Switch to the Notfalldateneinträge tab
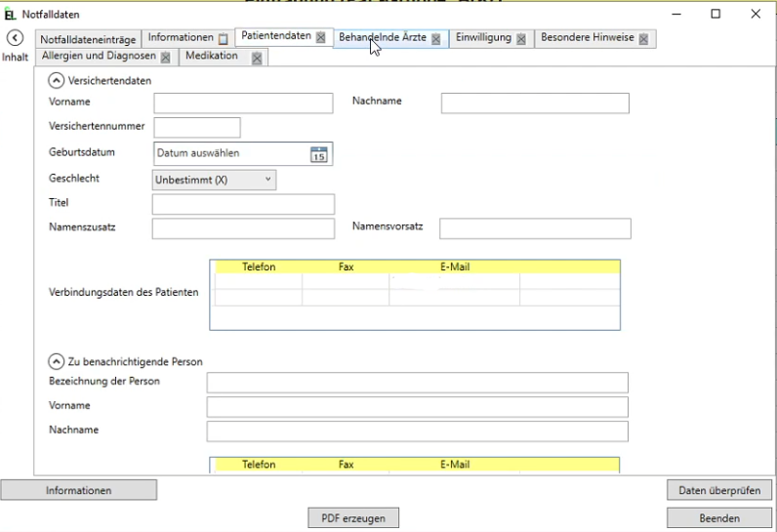The height and width of the screenshot is (532, 777). pos(90,39)
